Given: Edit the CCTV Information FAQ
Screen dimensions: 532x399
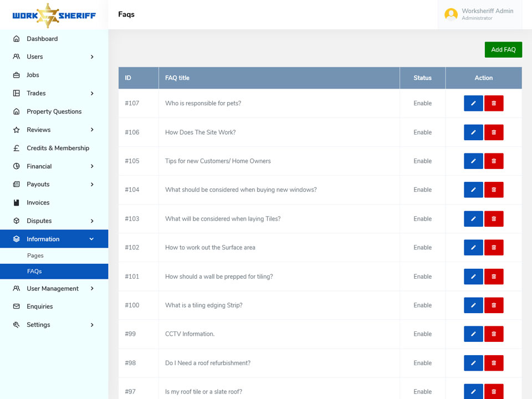Looking at the screenshot, I should click(x=473, y=334).
